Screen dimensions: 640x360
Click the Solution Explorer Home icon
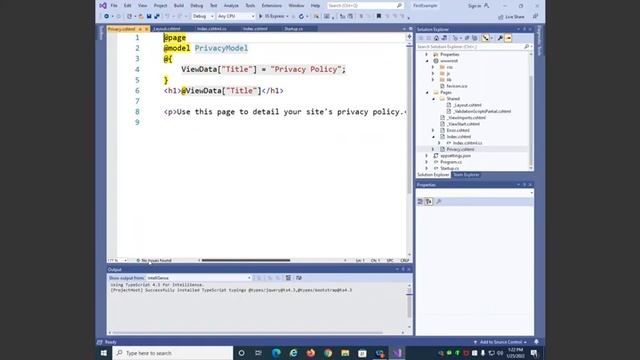436,38
